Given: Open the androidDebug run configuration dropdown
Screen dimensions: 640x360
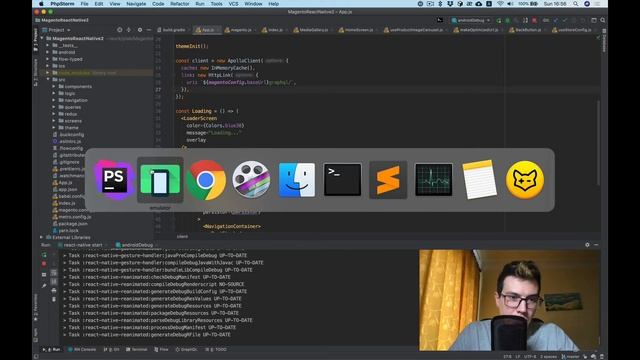Looking at the screenshot, I should coord(471,20).
